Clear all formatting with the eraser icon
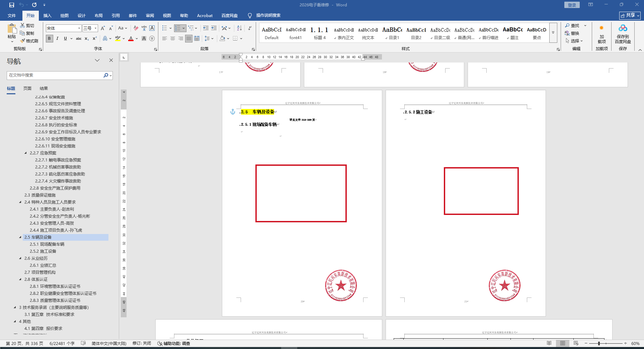The height and width of the screenshot is (349, 644). (x=136, y=28)
